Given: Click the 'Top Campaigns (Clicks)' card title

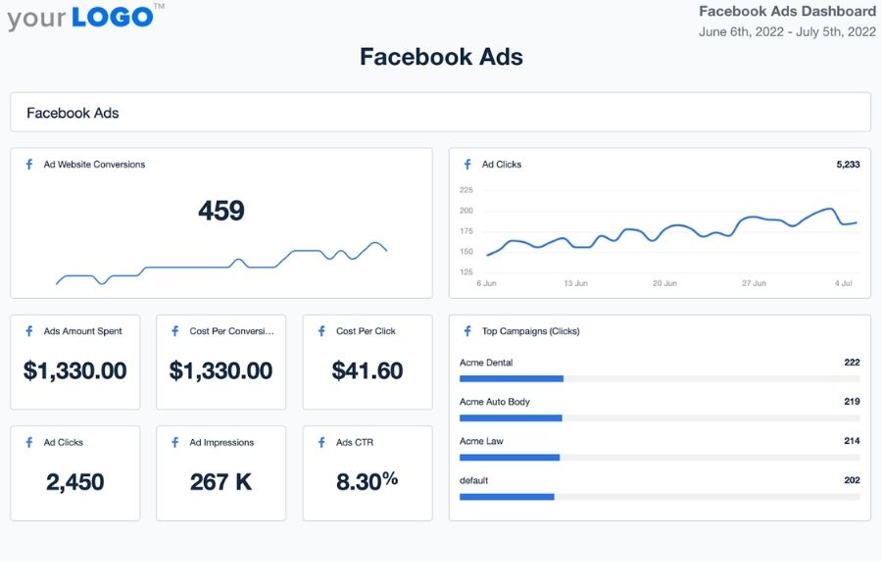Looking at the screenshot, I should tap(530, 331).
